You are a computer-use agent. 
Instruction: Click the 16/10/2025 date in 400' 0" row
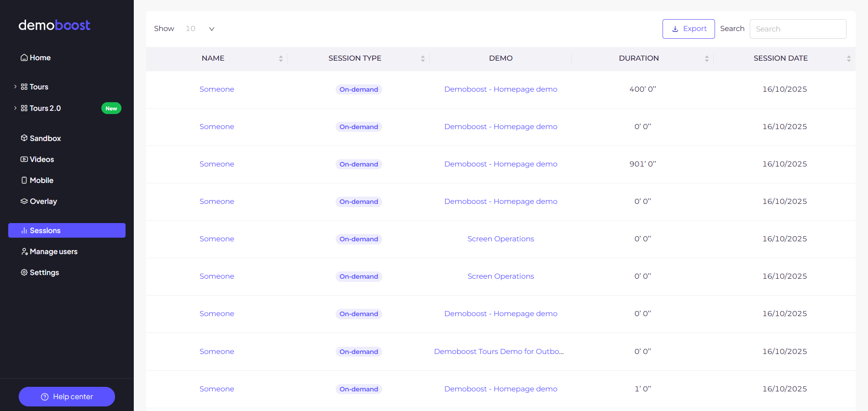click(x=784, y=89)
